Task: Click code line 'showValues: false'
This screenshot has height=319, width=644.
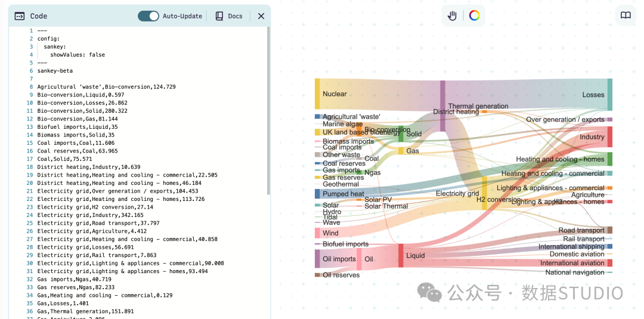Action: tap(77, 55)
